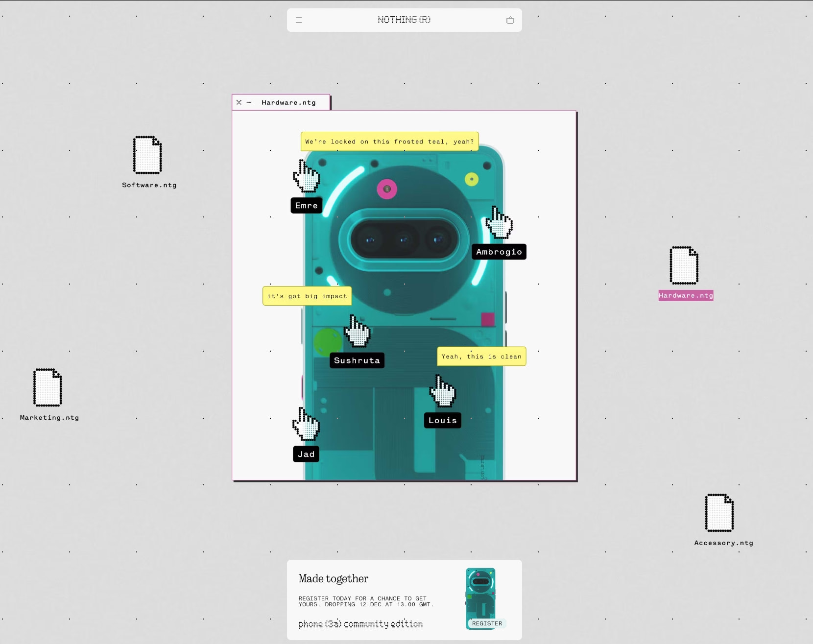The width and height of the screenshot is (813, 644).
Task: Click the magenta square on the phone
Action: click(488, 319)
